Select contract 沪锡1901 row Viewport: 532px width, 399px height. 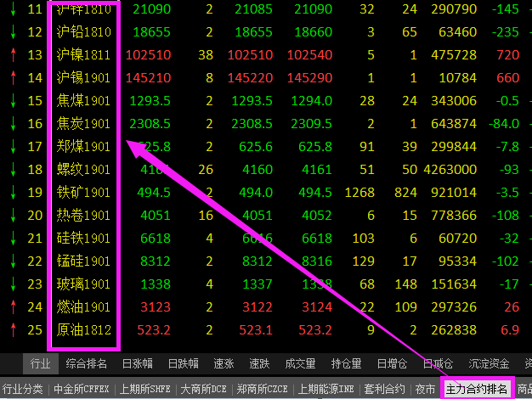point(84,77)
